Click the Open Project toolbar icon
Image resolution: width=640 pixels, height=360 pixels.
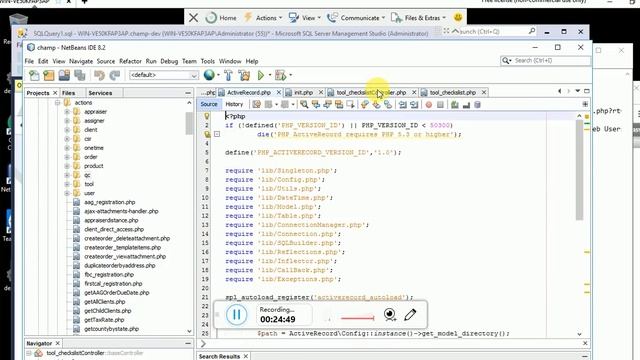tap(64, 75)
